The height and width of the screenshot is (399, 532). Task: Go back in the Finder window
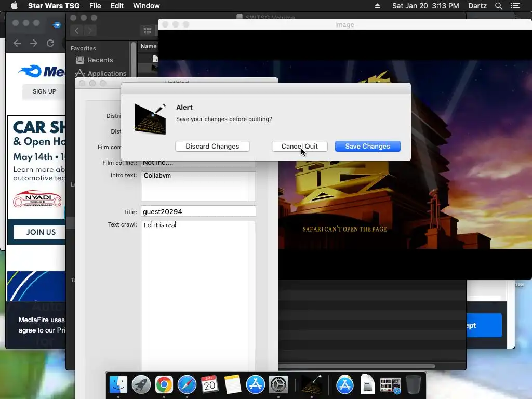[77, 31]
